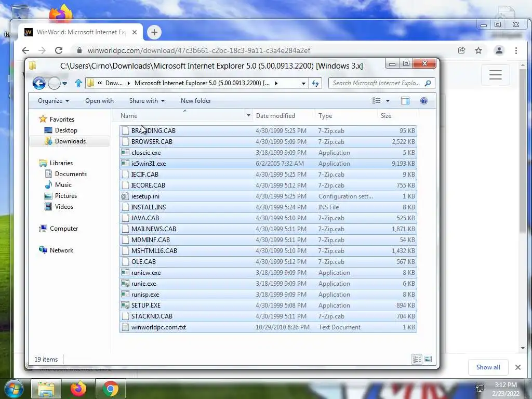
Task: Select the runie.exe application icon
Action: (x=125, y=283)
